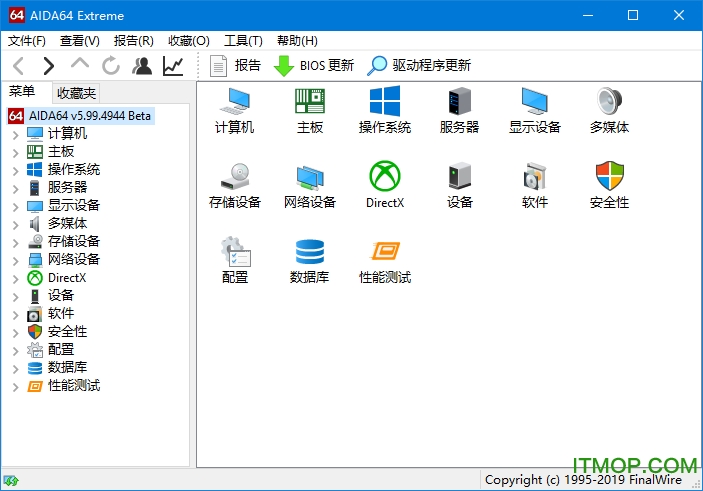The width and height of the screenshot is (703, 491).
Task: Expand the 多媒体 tree node
Action: 15,224
